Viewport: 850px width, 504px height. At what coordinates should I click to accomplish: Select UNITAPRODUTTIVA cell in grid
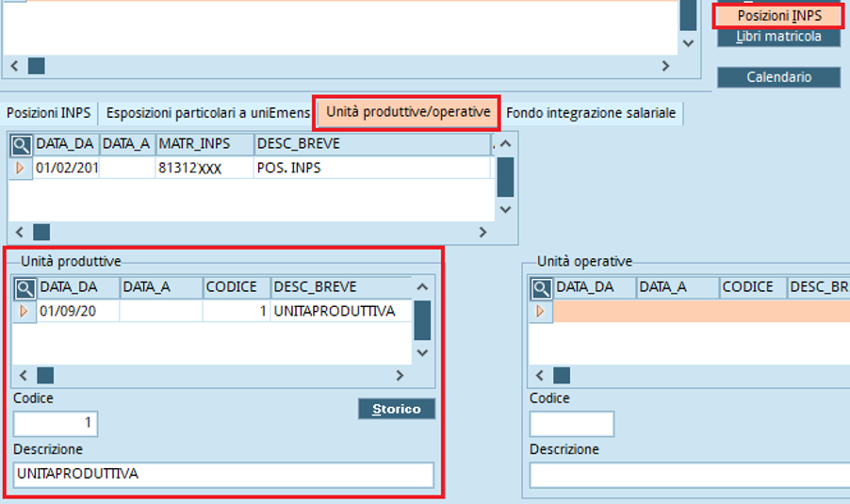pyautogui.click(x=341, y=311)
